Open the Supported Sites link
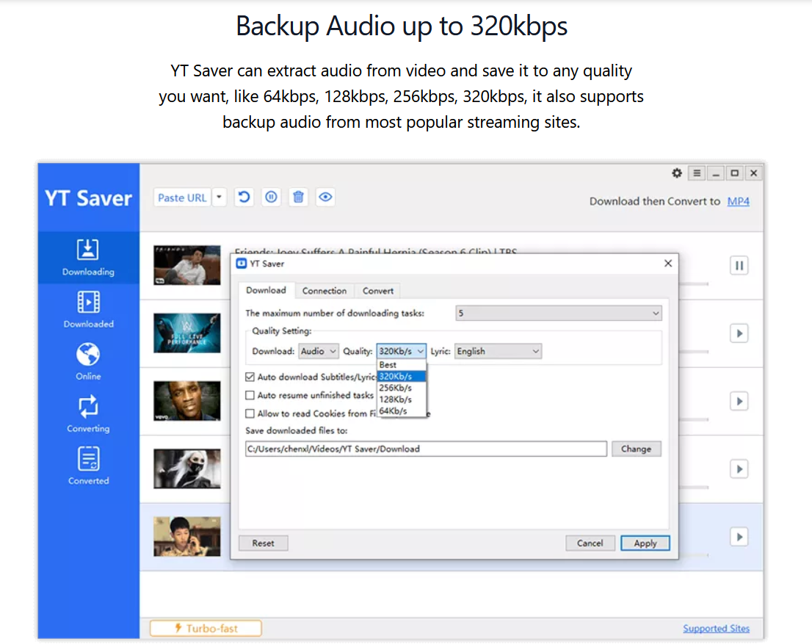Viewport: 812px width, 644px height. [717, 629]
